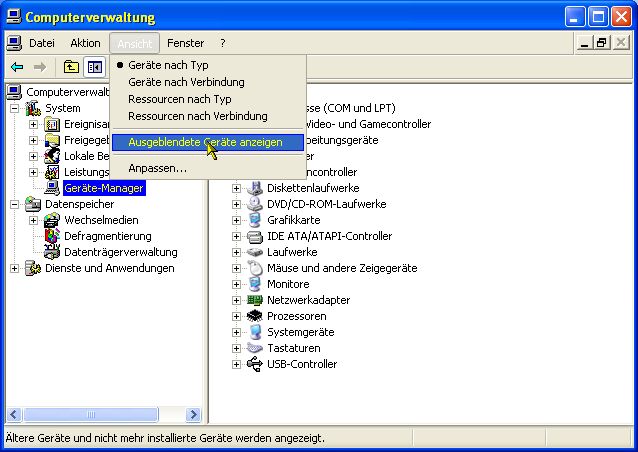This screenshot has width=638, height=452.
Task: Expand the USB-Controller node
Action: tap(236, 365)
